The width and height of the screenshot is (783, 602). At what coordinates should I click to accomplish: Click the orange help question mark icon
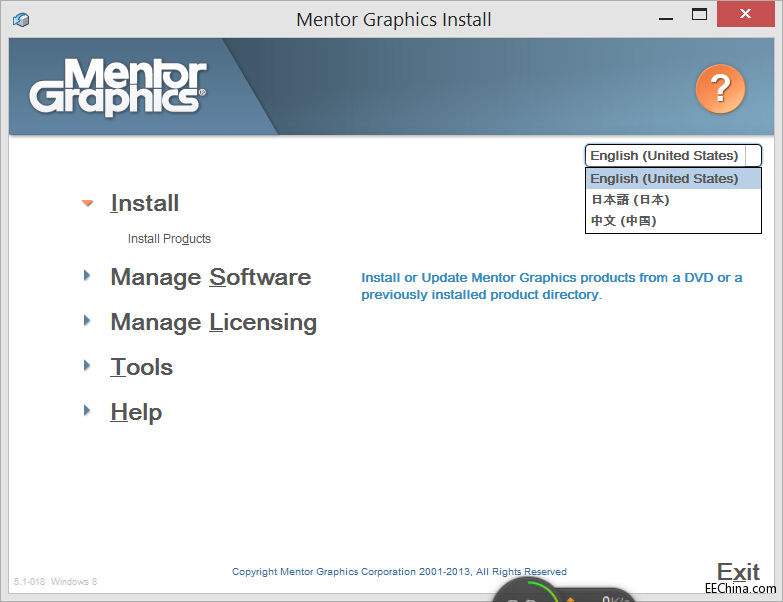[720, 89]
